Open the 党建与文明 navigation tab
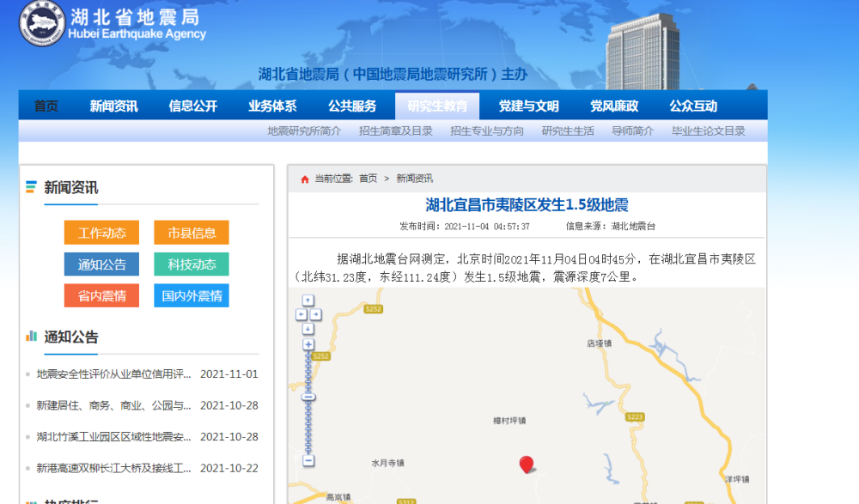The image size is (859, 504). click(x=528, y=106)
